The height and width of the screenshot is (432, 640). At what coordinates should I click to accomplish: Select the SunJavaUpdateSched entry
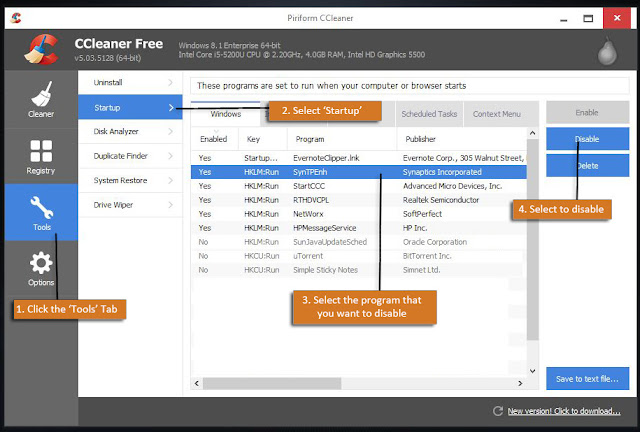tap(359, 242)
